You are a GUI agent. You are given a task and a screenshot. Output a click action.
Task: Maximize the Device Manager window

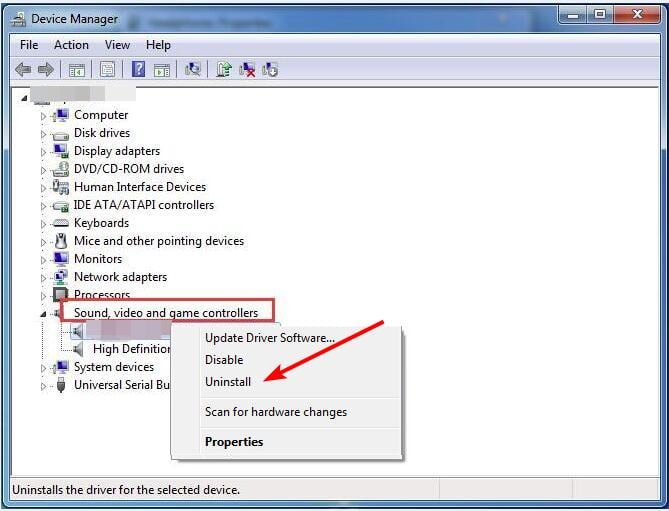600,15
